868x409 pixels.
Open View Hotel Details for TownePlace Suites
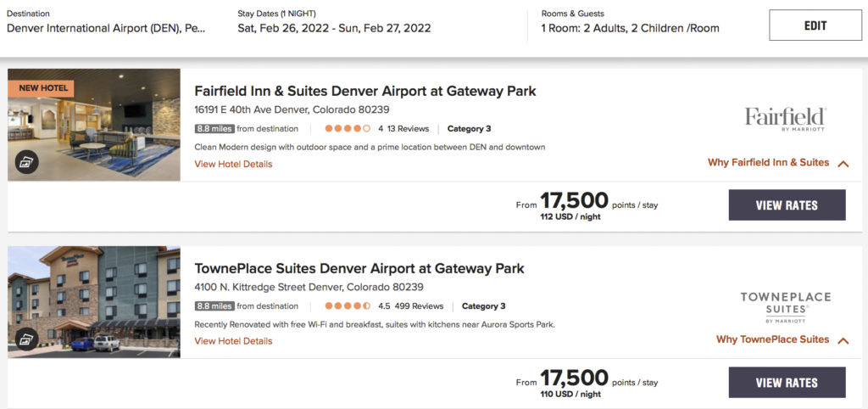(x=233, y=341)
